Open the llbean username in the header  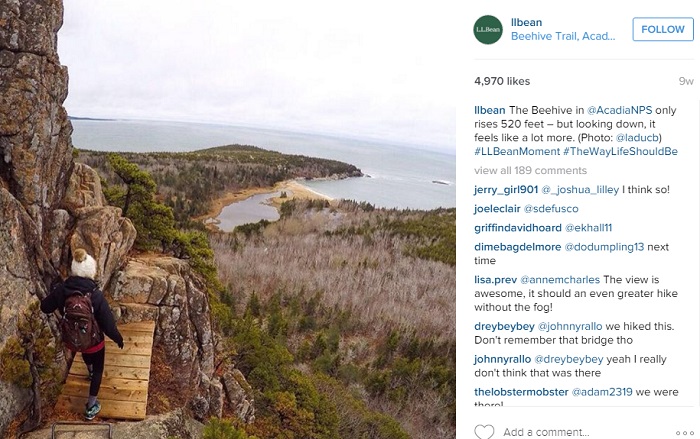click(525, 21)
